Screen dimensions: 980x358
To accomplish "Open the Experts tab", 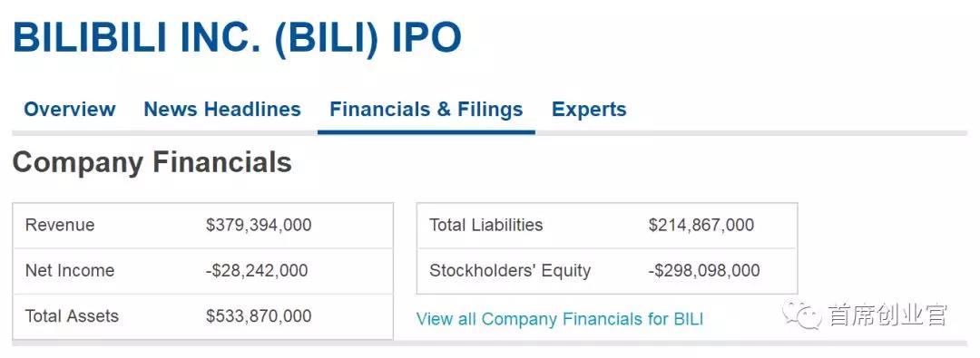I will pos(589,110).
